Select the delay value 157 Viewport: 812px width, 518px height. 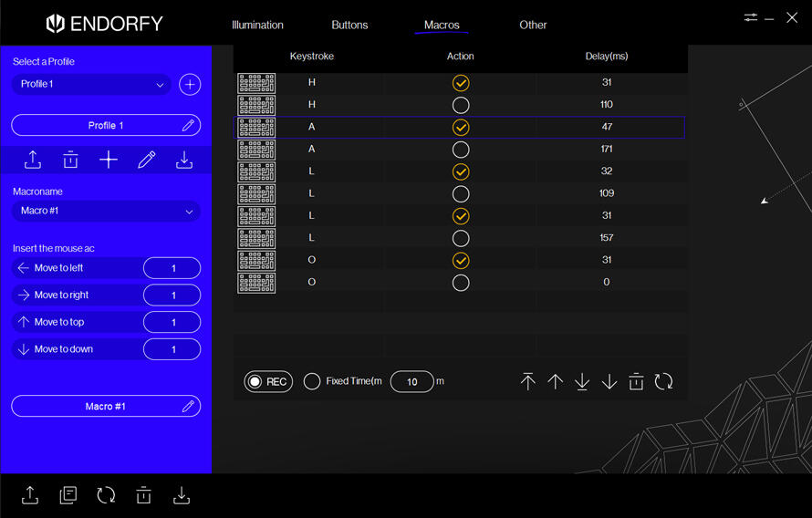click(x=607, y=237)
